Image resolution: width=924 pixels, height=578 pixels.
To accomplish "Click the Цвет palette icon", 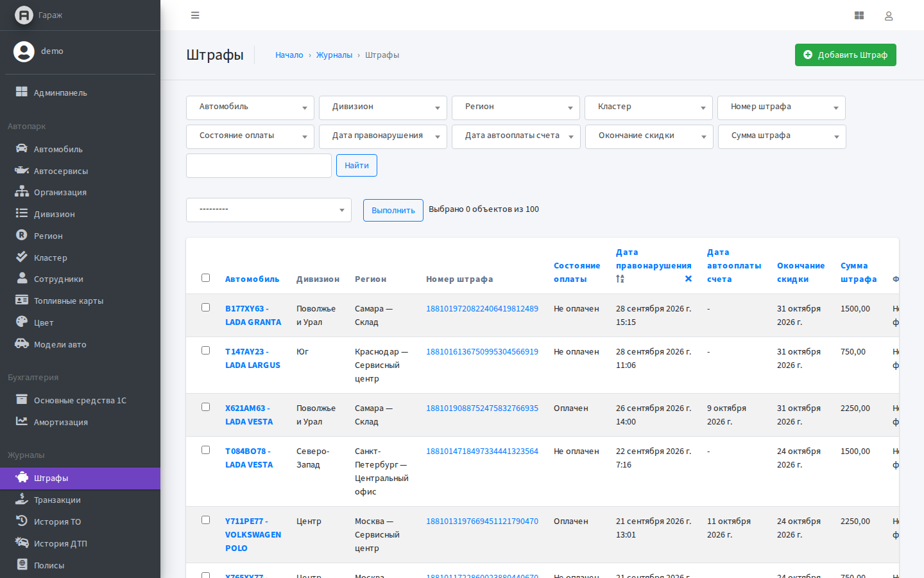I will coord(22,322).
